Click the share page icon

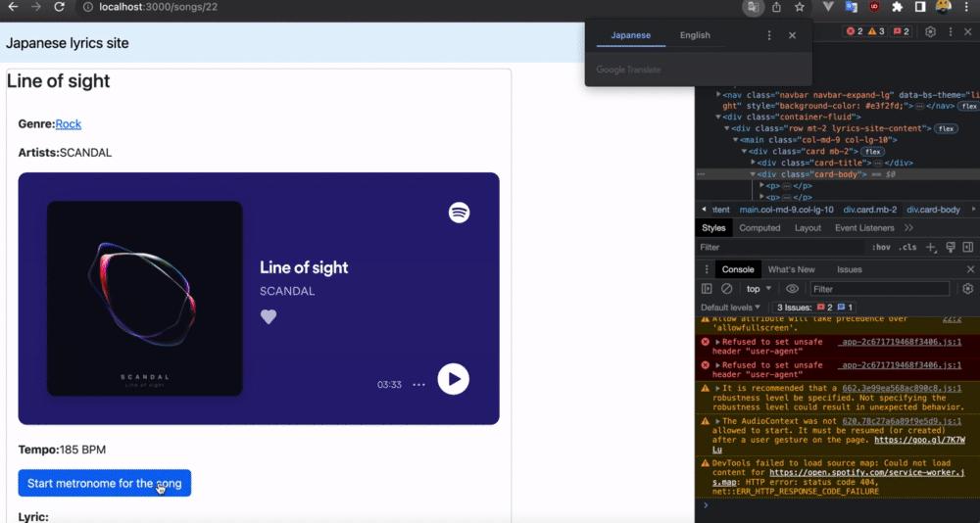pos(776,8)
